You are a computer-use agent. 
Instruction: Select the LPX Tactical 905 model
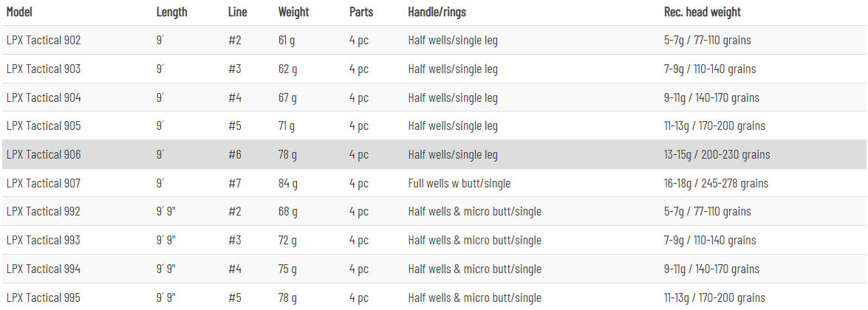43,126
